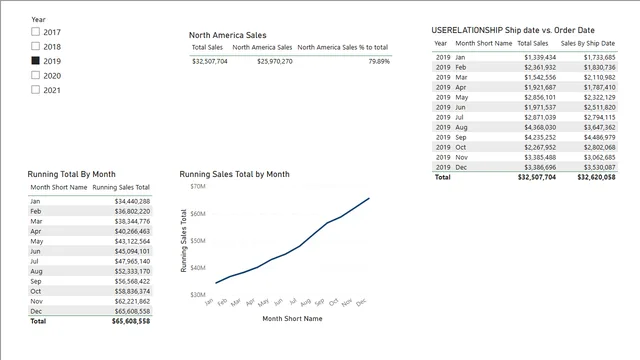Tick the 2017 year checkbox
The width and height of the screenshot is (640, 360).
point(36,32)
